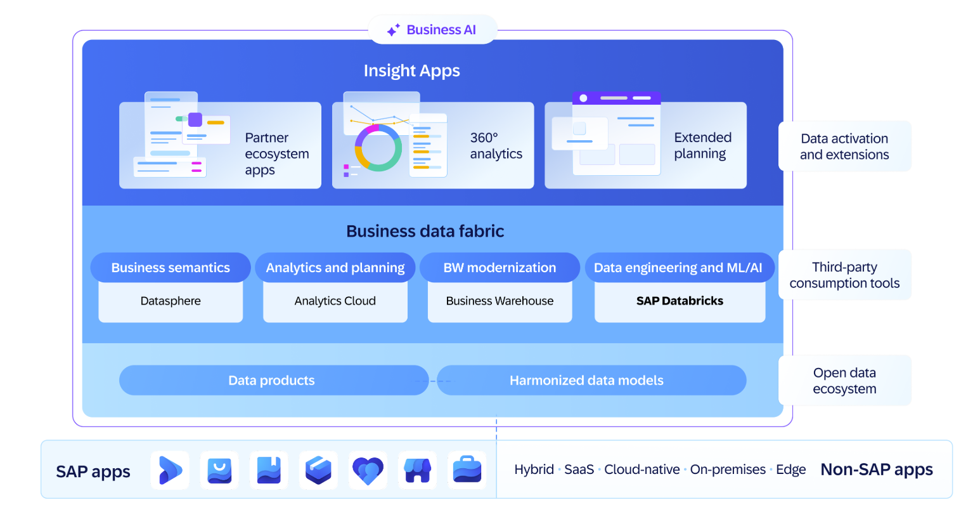Toggle the Business semantics pill

[x=170, y=267]
